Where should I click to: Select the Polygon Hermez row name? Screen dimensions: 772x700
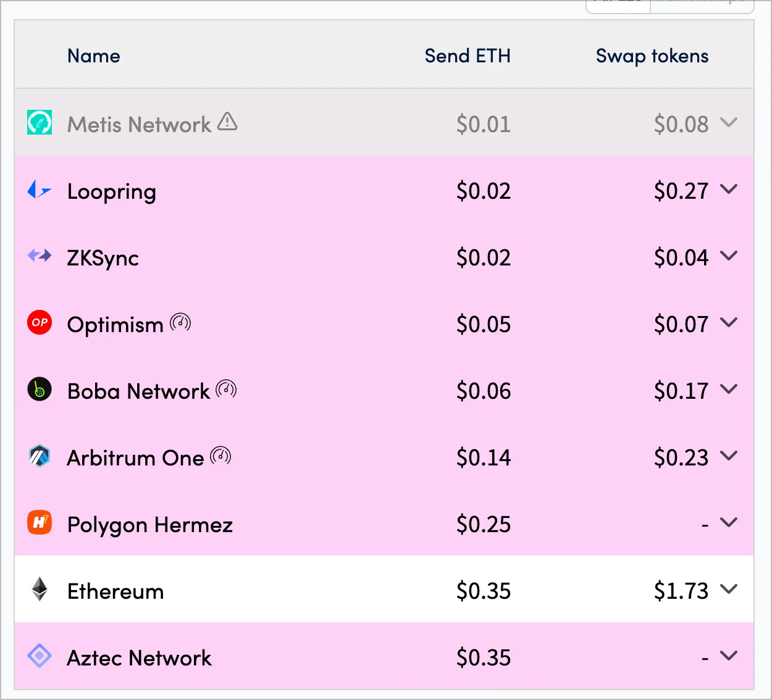point(150,525)
